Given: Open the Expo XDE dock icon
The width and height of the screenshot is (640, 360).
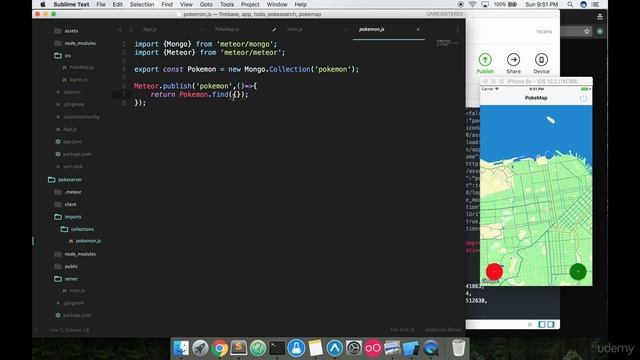Looking at the screenshot, I should click(x=335, y=348).
